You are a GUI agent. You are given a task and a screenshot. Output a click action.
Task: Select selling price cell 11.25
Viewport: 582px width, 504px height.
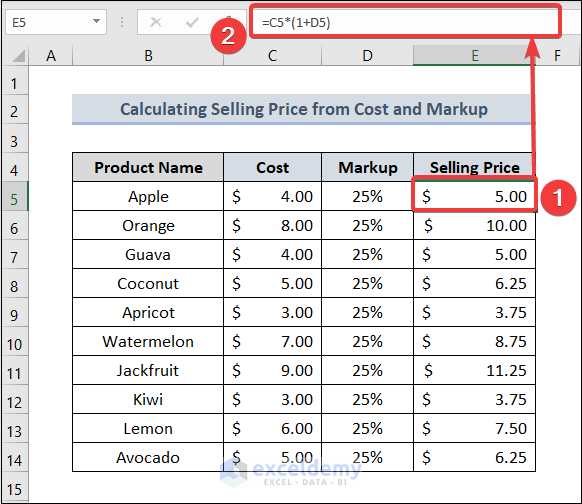pos(474,370)
